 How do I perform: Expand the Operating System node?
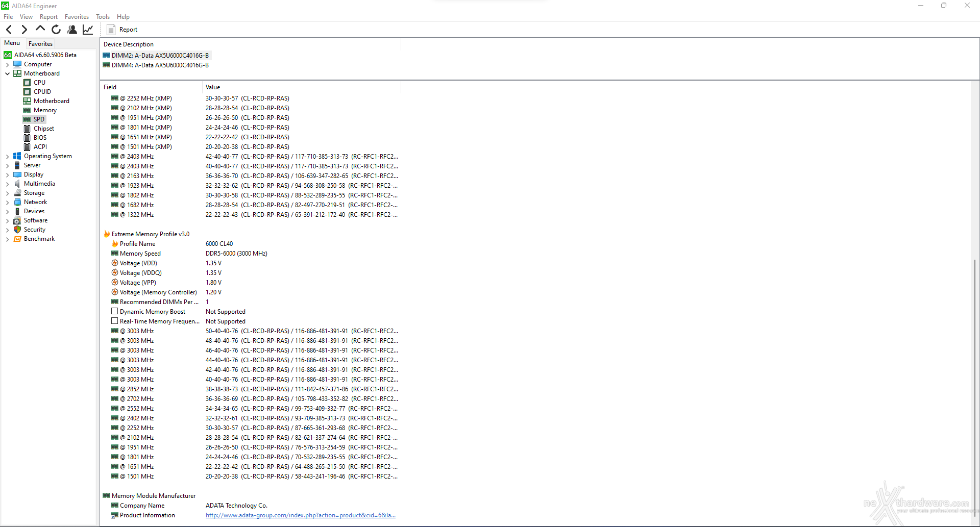click(7, 157)
